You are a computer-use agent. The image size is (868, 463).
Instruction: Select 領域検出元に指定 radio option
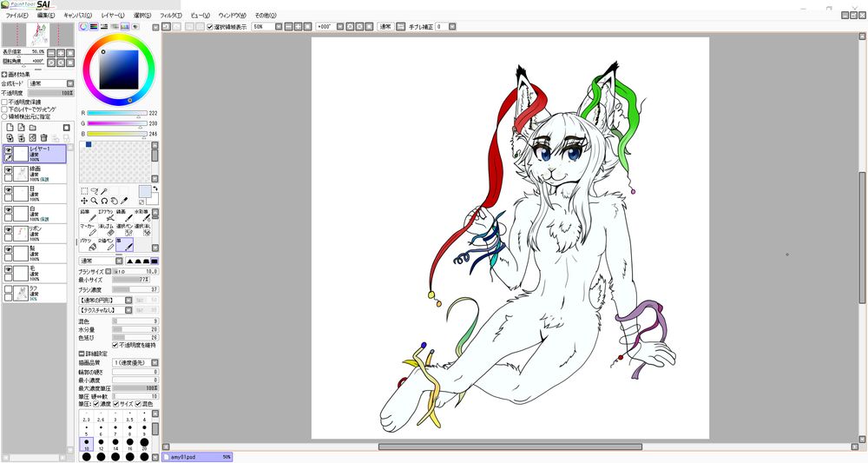(x=4, y=117)
